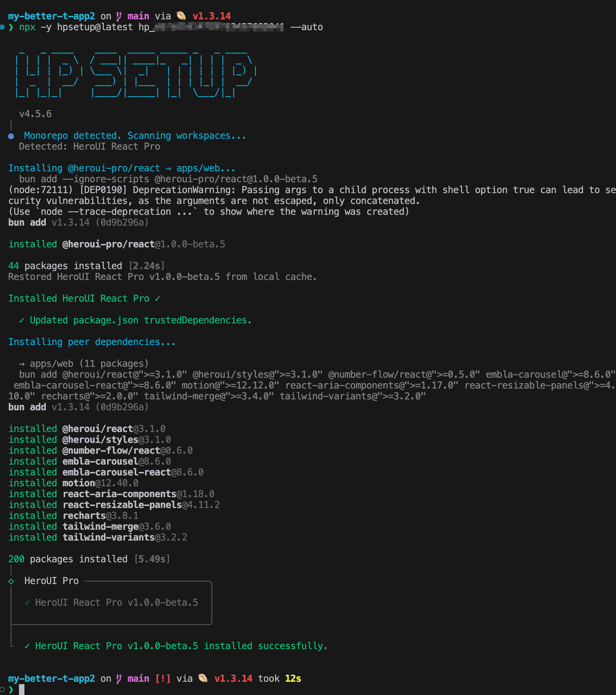Click 'installed @number-flow/react@0.6.0' line
Screen dimensions: 616x695
click(x=100, y=451)
